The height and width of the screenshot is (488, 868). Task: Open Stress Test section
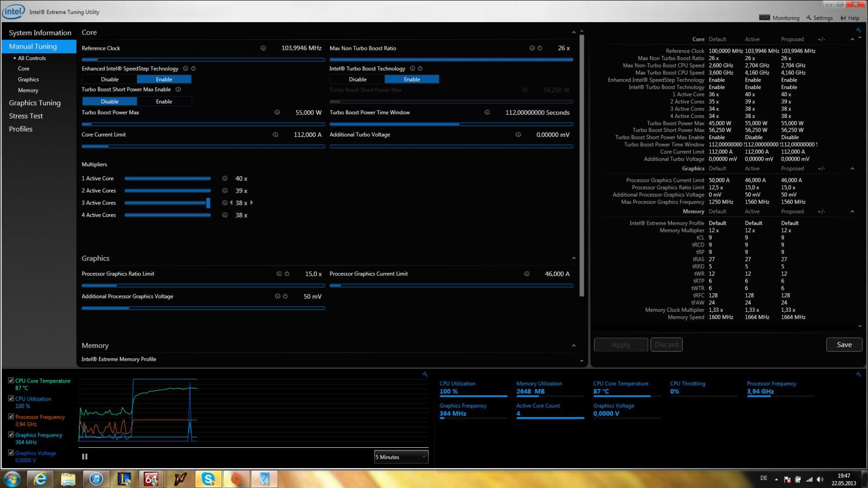coord(26,116)
